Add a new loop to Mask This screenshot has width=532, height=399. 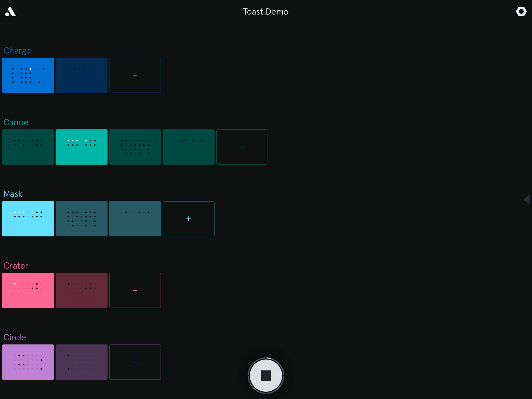click(x=189, y=219)
